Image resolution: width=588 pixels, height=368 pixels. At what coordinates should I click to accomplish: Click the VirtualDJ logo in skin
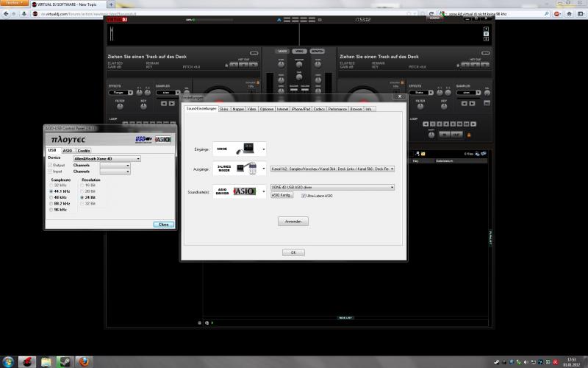pos(118,20)
